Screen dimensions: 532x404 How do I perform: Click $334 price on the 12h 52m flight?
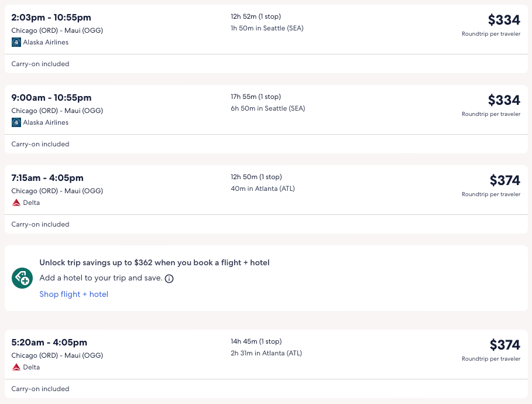click(x=504, y=20)
